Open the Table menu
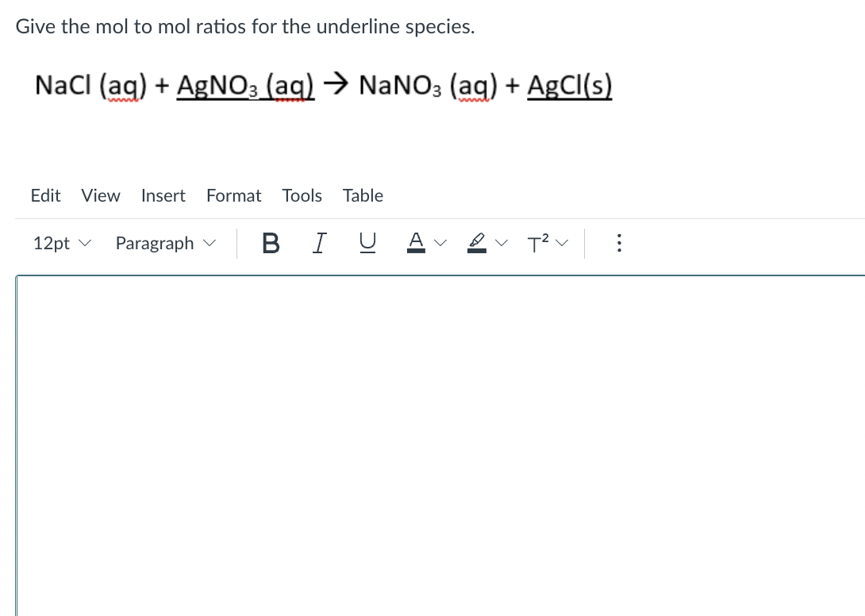Image resolution: width=865 pixels, height=616 pixels. pyautogui.click(x=363, y=195)
